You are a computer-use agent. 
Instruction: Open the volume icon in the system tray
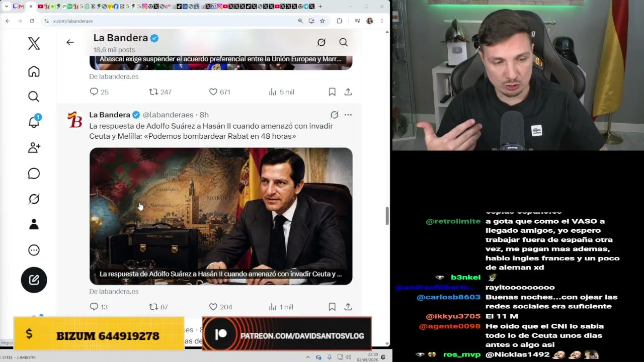(348, 357)
